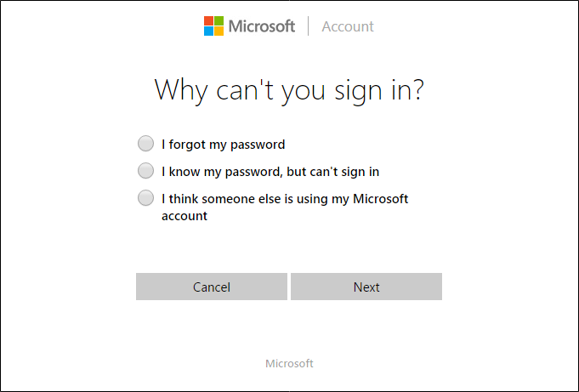
Task: Click the Account label in the header
Action: (x=348, y=26)
